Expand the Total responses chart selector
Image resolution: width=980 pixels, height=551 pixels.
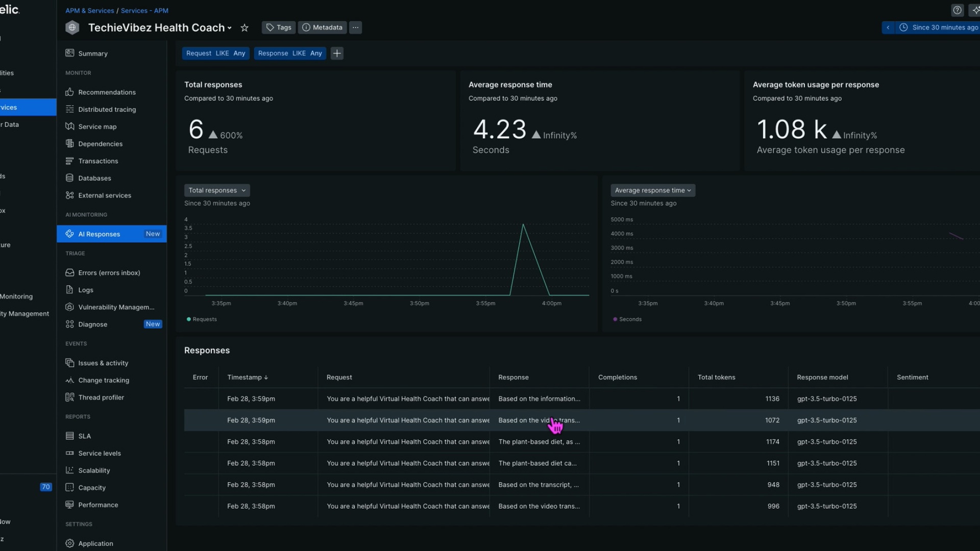pos(217,190)
